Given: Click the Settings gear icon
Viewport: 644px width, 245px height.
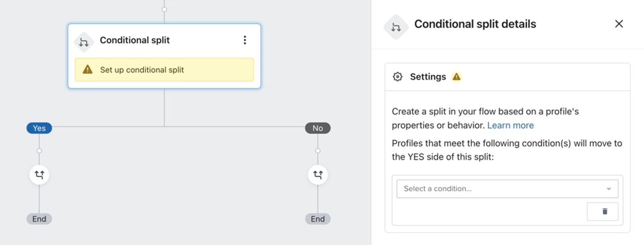Looking at the screenshot, I should (398, 77).
